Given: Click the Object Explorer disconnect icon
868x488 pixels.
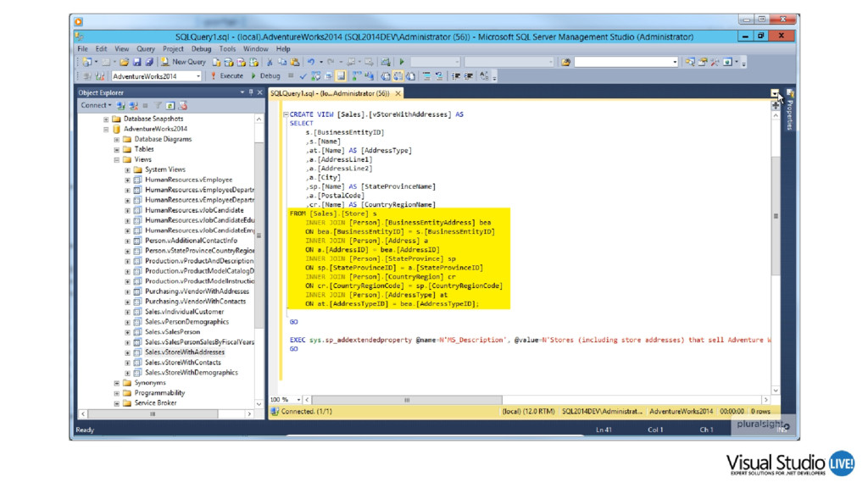Looking at the screenshot, I should pyautogui.click(x=133, y=105).
